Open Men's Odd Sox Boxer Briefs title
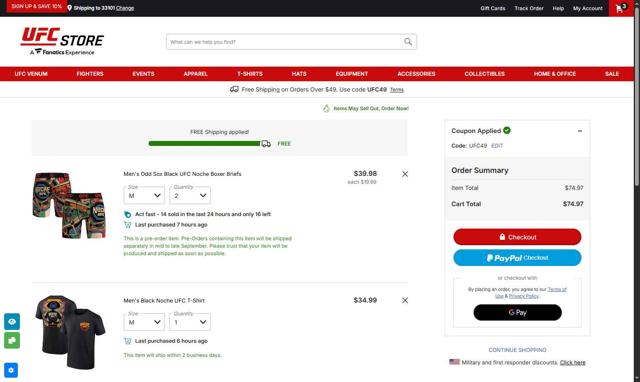640x382 pixels. (182, 174)
